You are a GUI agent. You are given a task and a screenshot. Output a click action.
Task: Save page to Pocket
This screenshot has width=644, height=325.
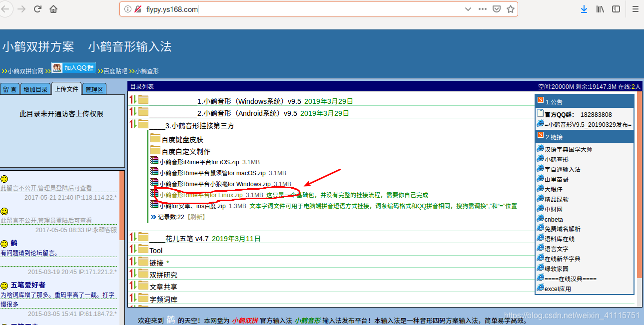496,9
